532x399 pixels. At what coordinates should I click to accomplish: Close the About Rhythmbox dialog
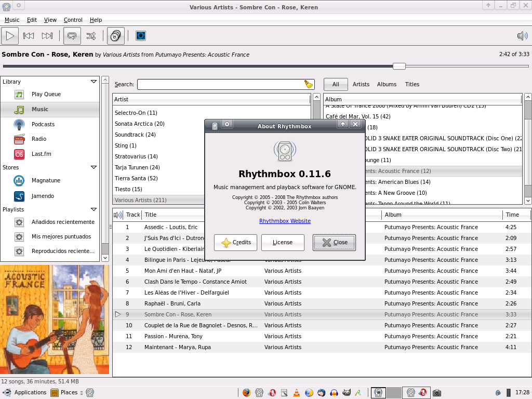(x=334, y=242)
